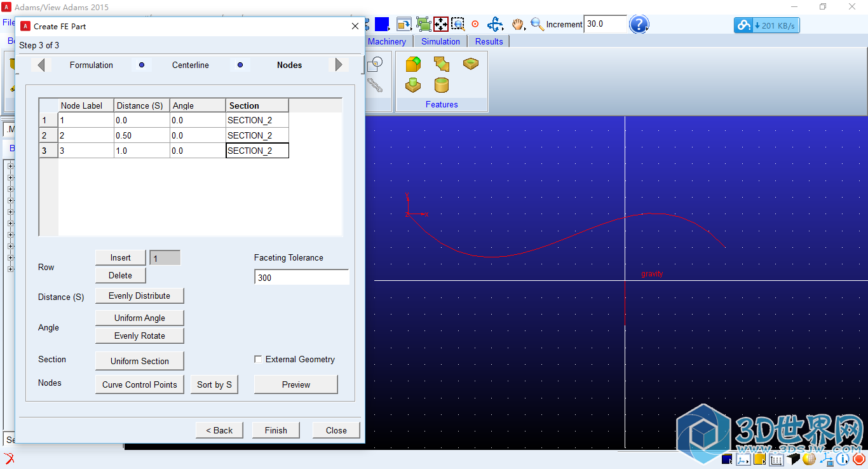Click the Close button in dialog footer
This screenshot has width=868, height=469.
pyautogui.click(x=336, y=430)
